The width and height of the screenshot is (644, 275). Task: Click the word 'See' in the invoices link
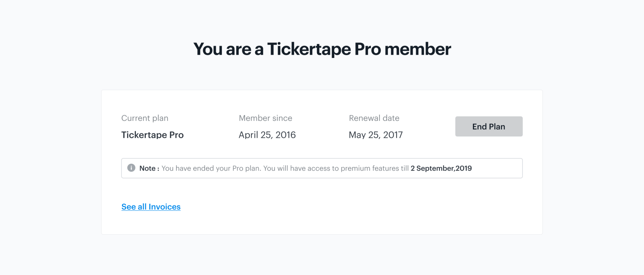129,207
